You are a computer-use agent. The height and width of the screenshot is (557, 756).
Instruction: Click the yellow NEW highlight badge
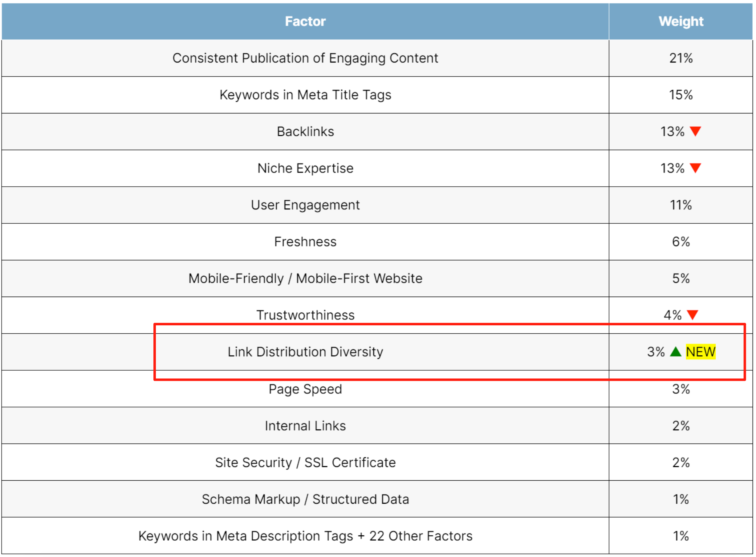click(700, 352)
